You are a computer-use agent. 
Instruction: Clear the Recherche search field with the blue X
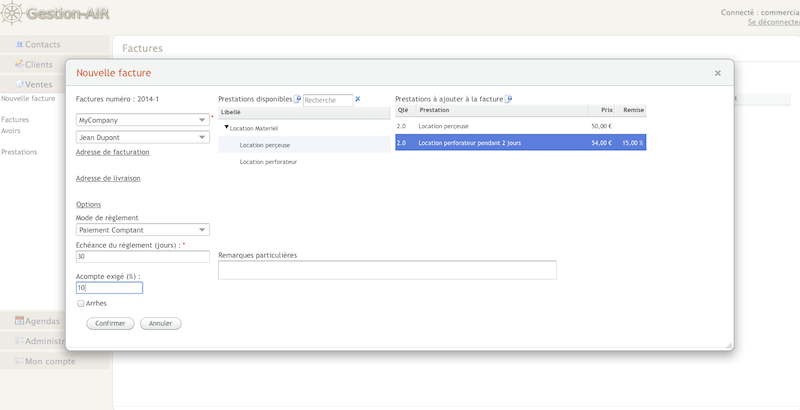pyautogui.click(x=358, y=99)
